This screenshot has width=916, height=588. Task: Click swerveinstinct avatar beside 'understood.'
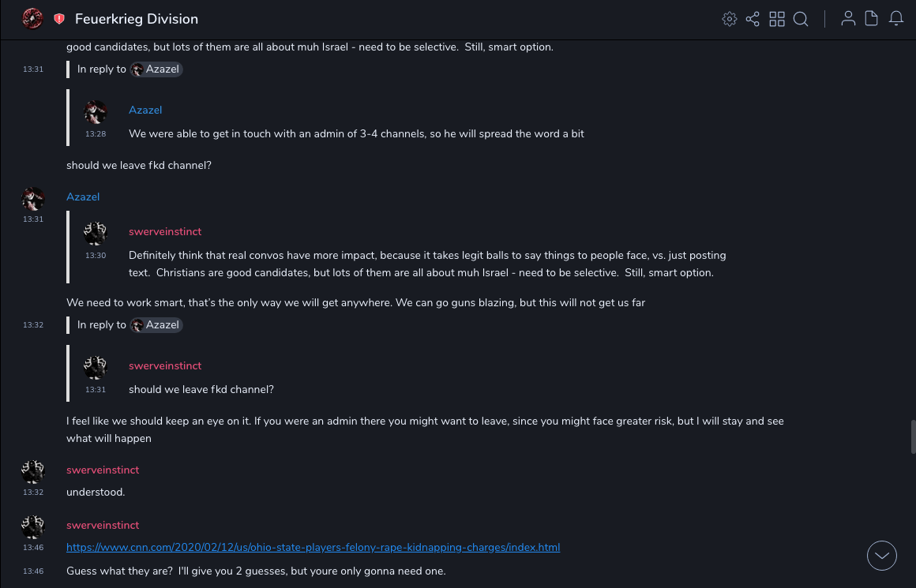click(x=33, y=472)
